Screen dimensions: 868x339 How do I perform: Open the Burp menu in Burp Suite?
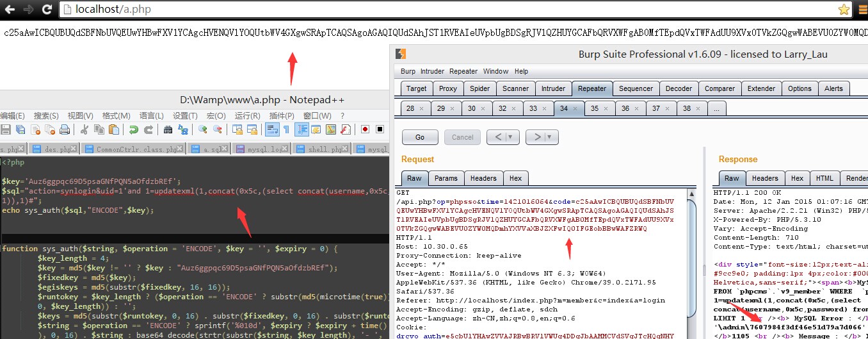pos(408,71)
